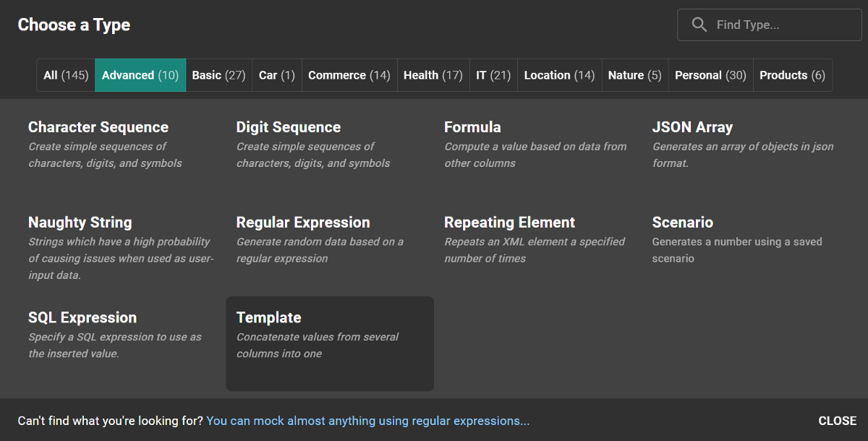868x441 pixels.
Task: Switch to the Commerce tab
Action: coord(349,75)
